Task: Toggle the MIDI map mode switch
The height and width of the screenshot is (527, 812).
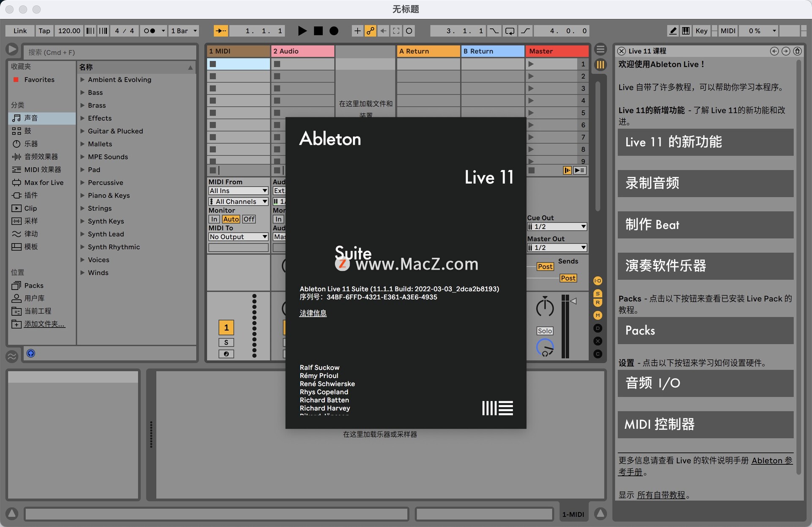Action: click(728, 31)
